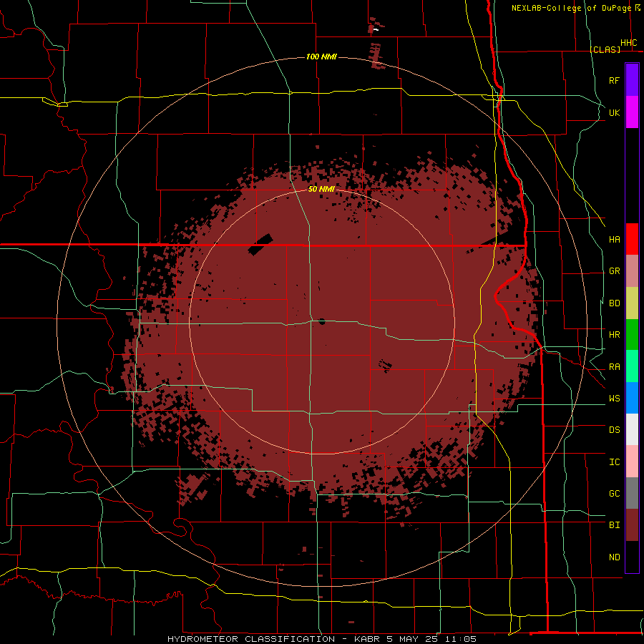Click the UK magenta legend swatch
Viewport: 644px width, 644px height.
[632, 112]
